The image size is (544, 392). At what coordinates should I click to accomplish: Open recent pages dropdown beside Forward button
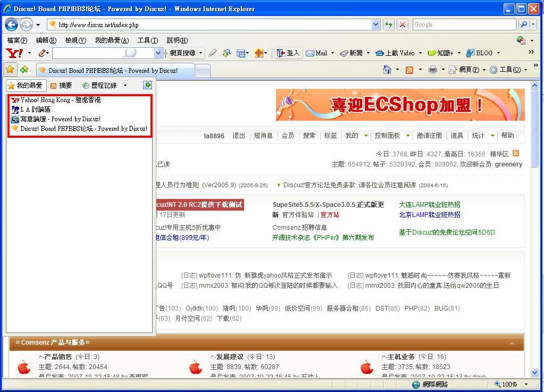(x=38, y=24)
